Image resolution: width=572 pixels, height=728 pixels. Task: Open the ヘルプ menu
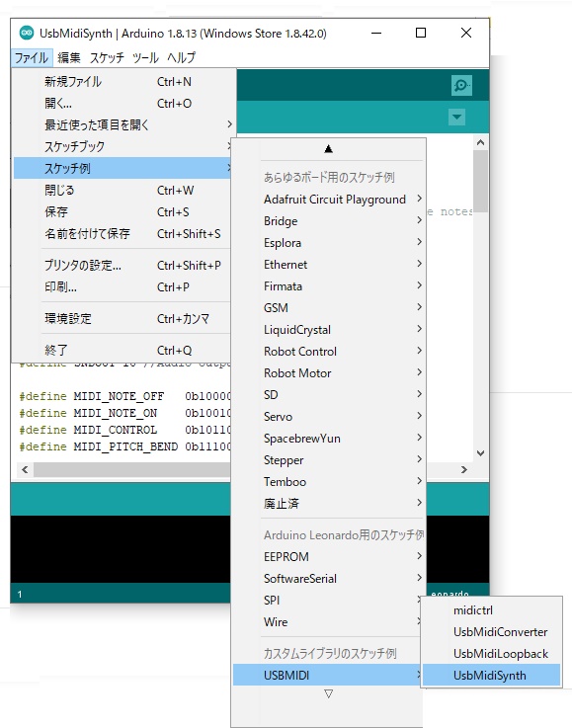[181, 58]
